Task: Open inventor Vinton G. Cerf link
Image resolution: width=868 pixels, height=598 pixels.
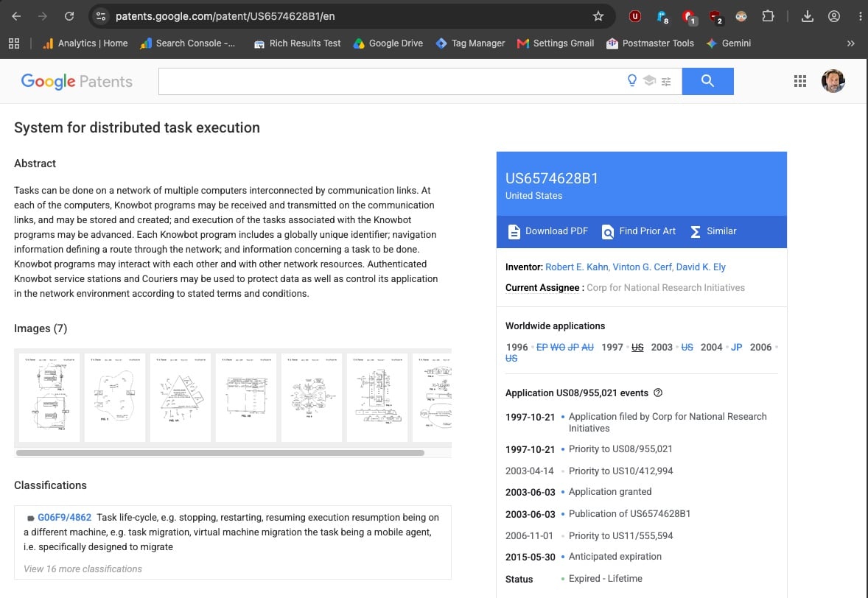Action: (642, 267)
